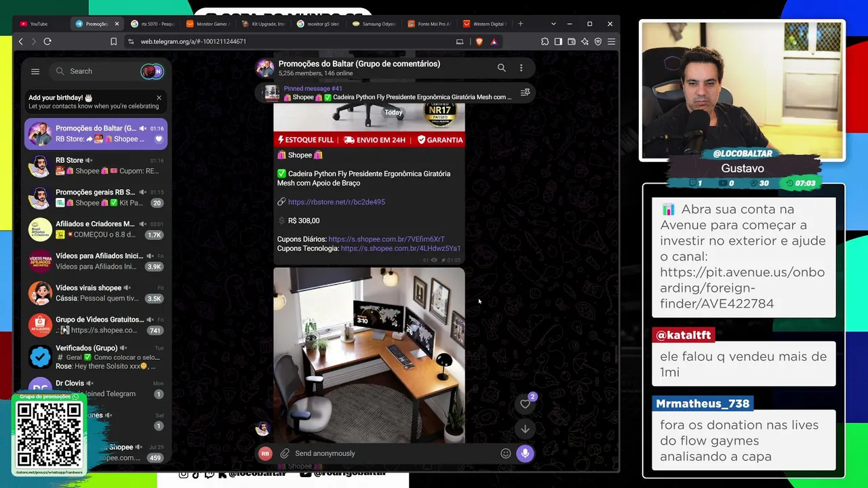868x488 pixels.
Task: Switch to the rtx 5070 search tab
Action: pos(153,24)
